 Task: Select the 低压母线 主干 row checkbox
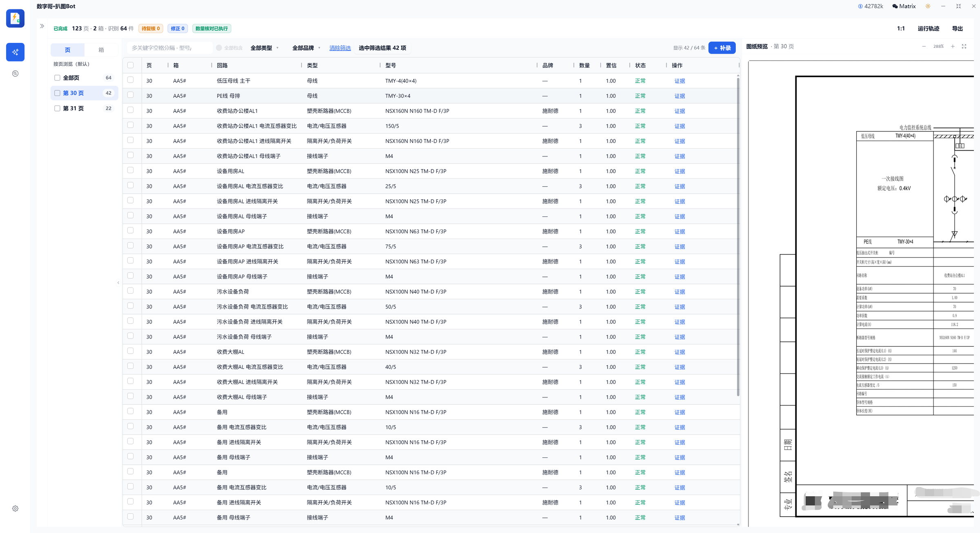pos(130,80)
